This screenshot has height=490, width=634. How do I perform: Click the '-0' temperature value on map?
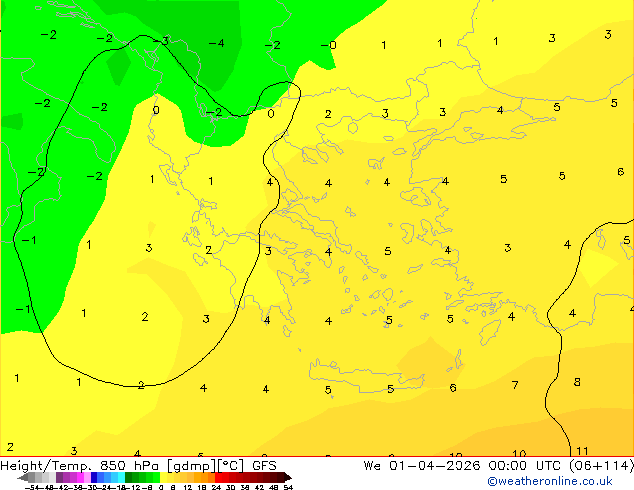[x=328, y=45]
